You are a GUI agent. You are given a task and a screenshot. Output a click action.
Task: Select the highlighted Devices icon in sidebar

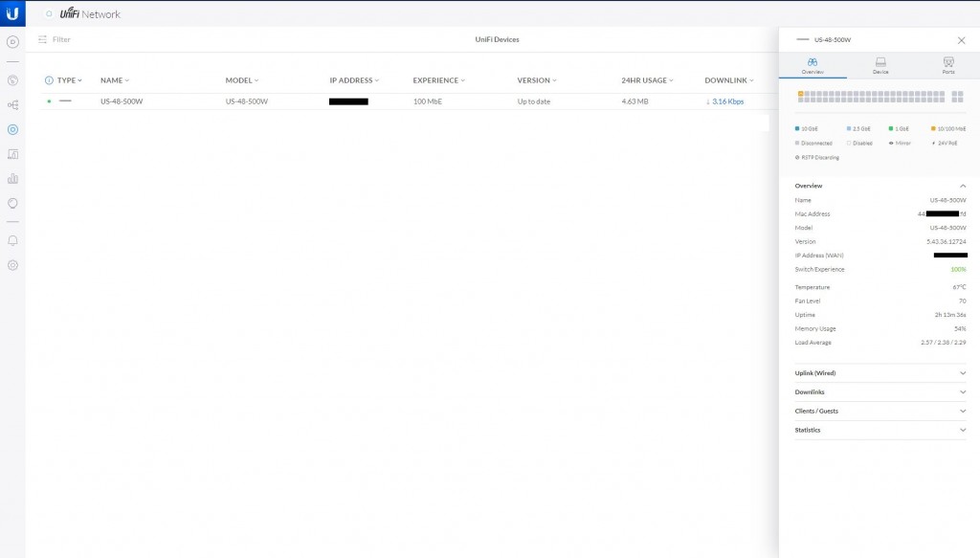click(x=12, y=129)
